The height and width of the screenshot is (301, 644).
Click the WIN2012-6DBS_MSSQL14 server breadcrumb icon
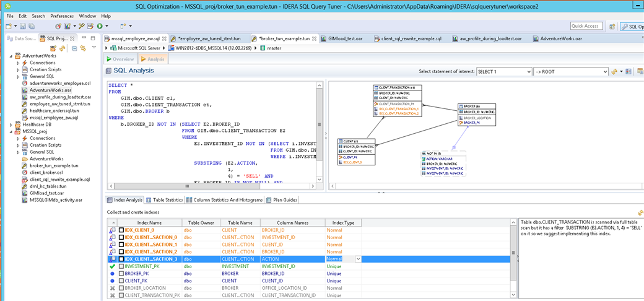[171, 48]
